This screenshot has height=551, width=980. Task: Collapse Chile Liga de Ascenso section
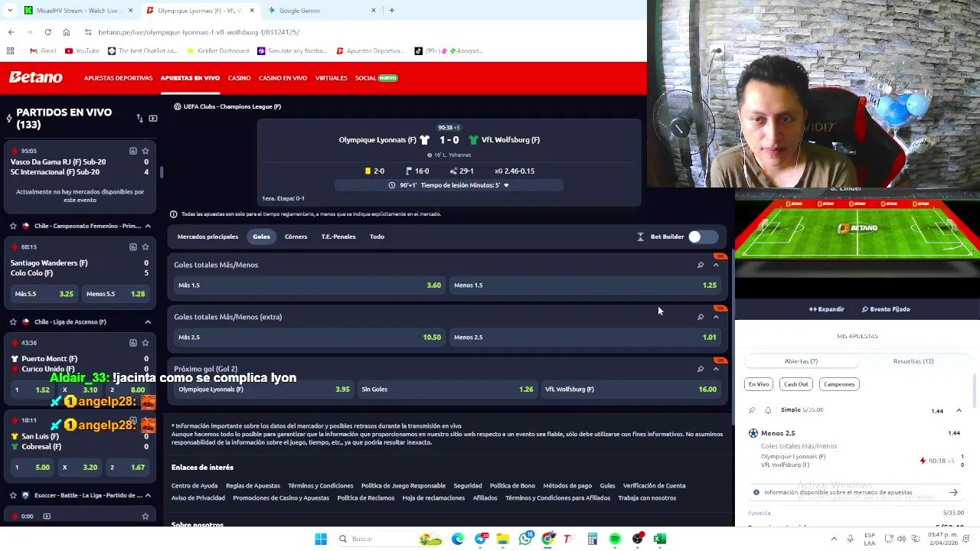click(148, 321)
